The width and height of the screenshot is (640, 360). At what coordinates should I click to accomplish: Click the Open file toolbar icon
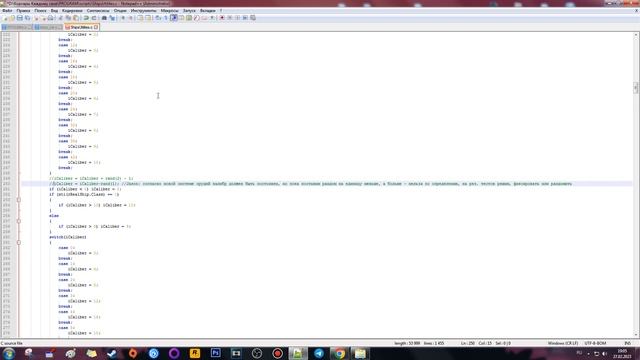(12, 18)
